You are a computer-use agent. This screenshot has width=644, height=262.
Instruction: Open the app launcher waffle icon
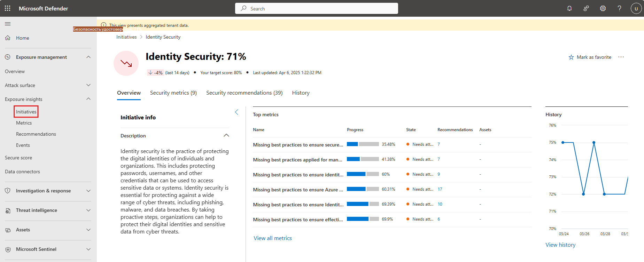(7, 8)
